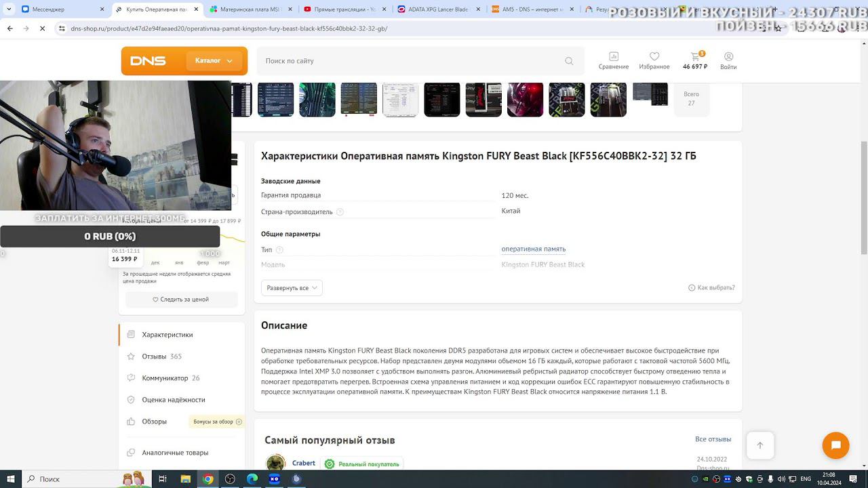
Task: Open Microsoft Edge from the taskbar
Action: point(252,479)
